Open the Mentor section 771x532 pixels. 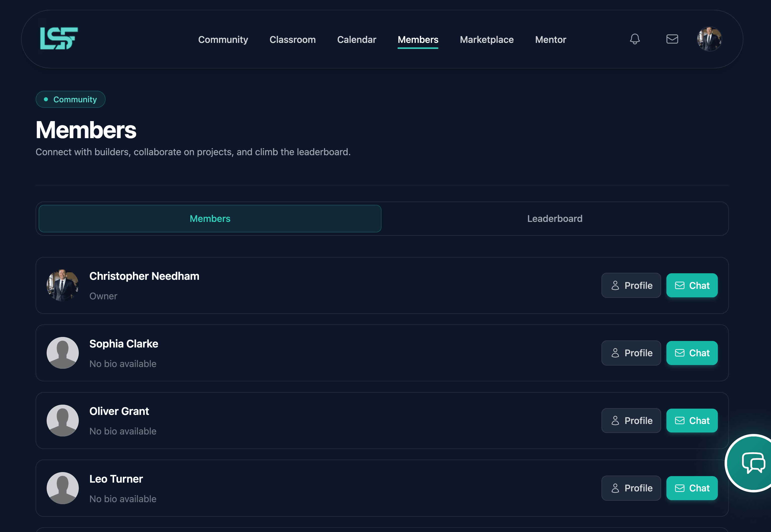[551, 40]
